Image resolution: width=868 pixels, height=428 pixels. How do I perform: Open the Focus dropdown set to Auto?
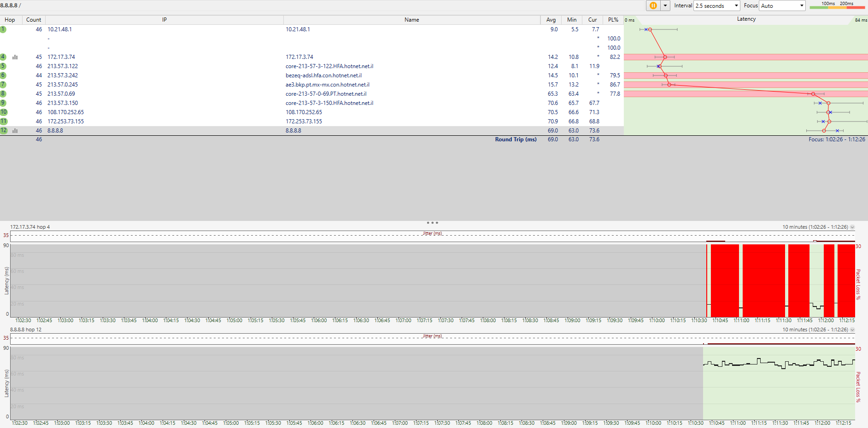[x=782, y=6]
